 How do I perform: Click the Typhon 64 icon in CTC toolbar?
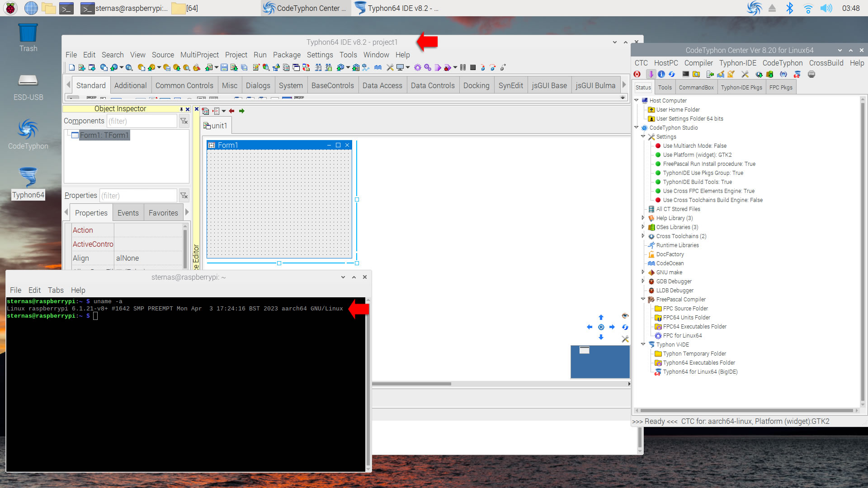click(x=797, y=74)
